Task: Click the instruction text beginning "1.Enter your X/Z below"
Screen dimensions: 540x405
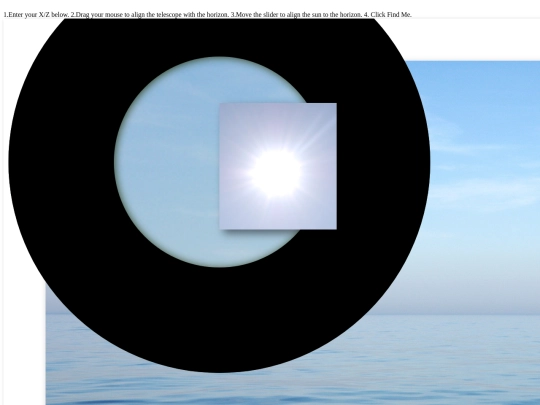Action: click(207, 14)
